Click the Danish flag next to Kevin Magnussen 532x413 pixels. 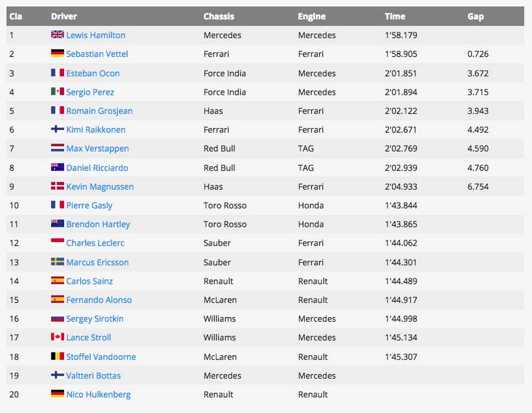coord(57,186)
